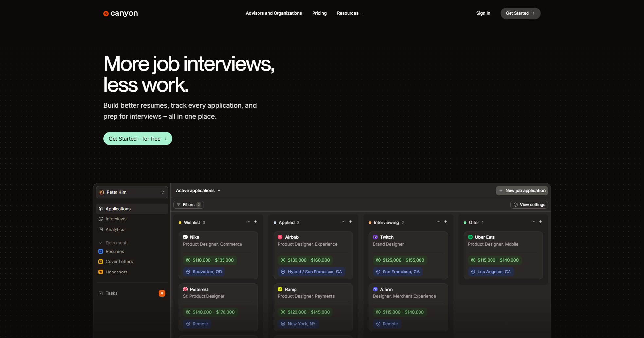Click Los Angeles, CA location tag
This screenshot has height=338, width=644.
491,272
